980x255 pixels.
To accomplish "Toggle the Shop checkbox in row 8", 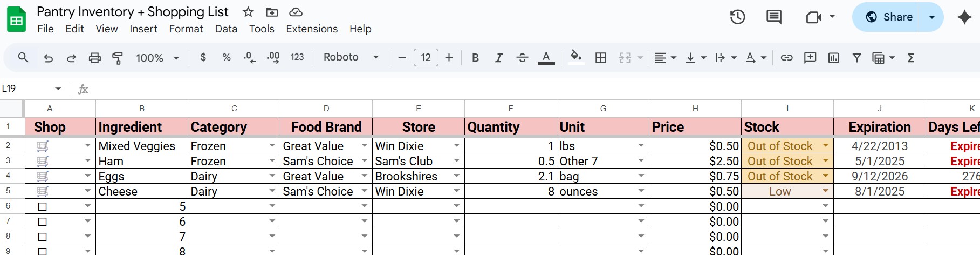I will [x=43, y=237].
